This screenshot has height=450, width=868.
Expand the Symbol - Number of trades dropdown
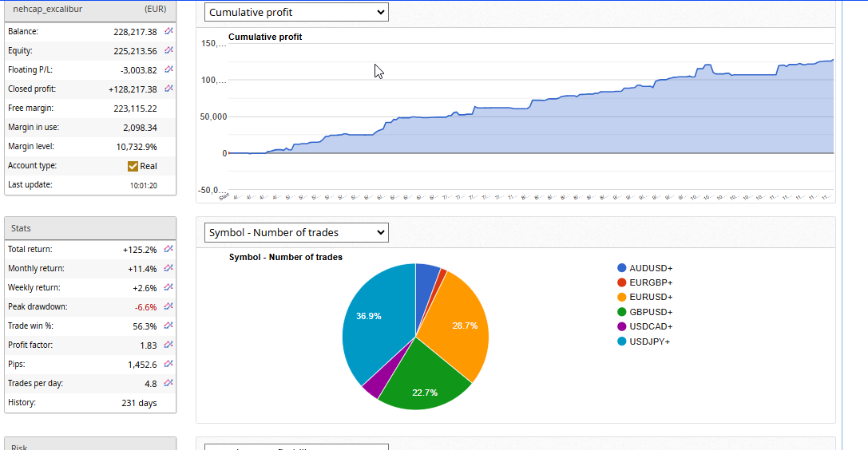[296, 232]
